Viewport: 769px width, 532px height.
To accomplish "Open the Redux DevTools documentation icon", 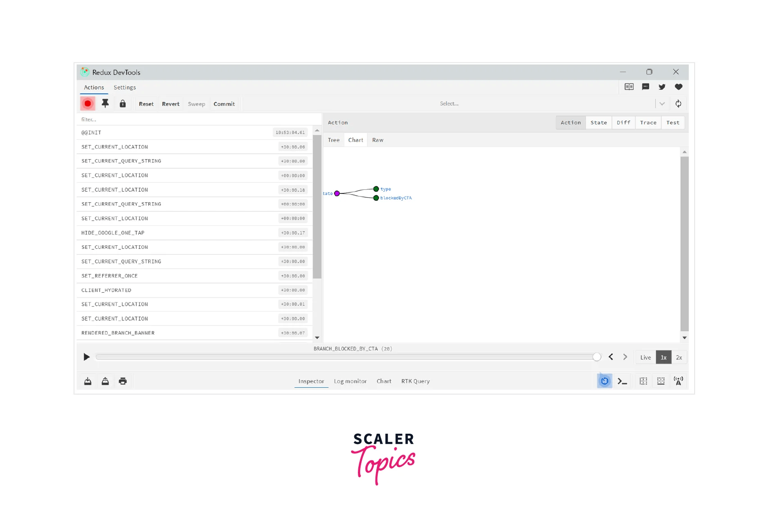I will tap(629, 87).
